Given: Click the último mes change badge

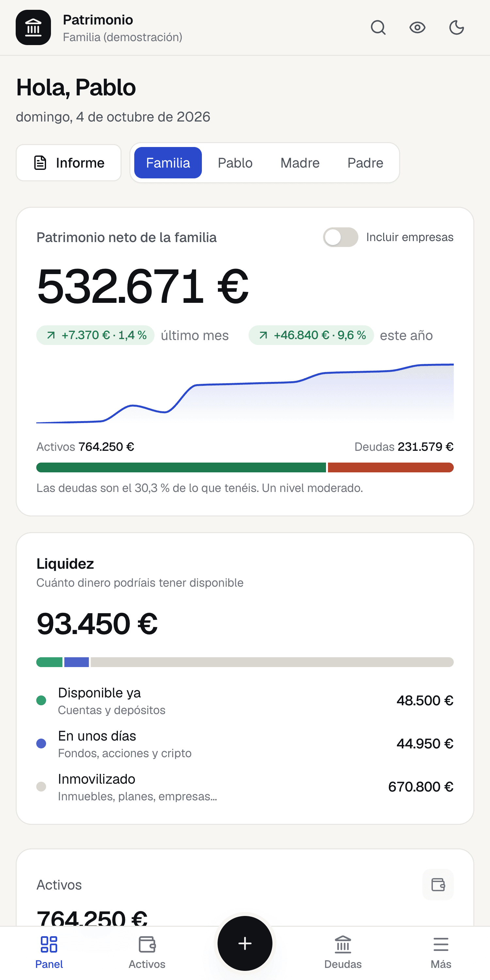Looking at the screenshot, I should 95,335.
